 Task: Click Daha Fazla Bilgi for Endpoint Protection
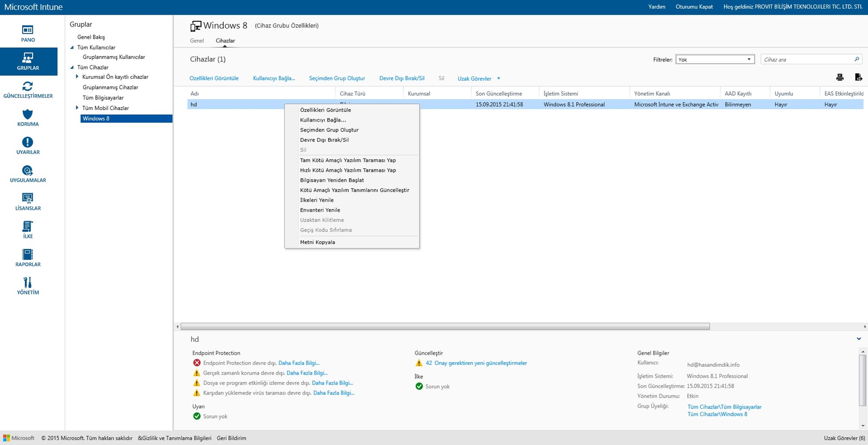click(299, 363)
